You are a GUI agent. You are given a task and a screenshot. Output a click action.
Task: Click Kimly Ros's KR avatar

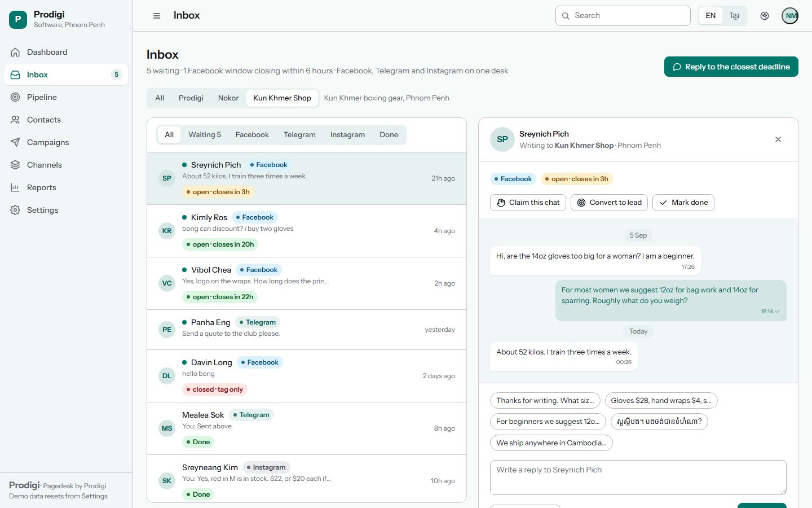[167, 231]
